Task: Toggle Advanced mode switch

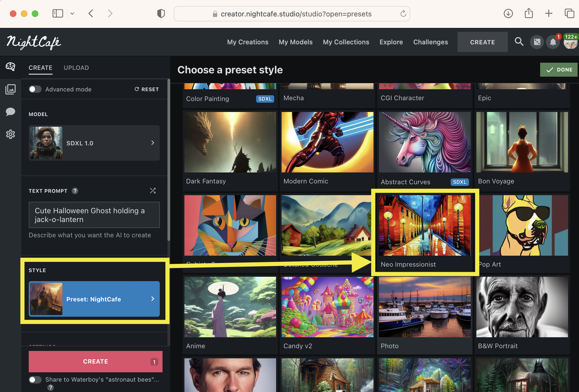Action: (x=35, y=89)
